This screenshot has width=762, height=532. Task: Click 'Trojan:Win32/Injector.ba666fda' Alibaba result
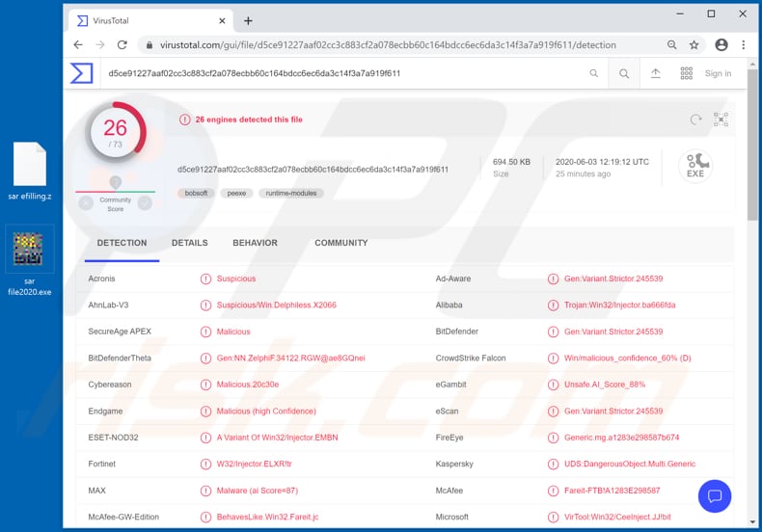click(x=619, y=305)
